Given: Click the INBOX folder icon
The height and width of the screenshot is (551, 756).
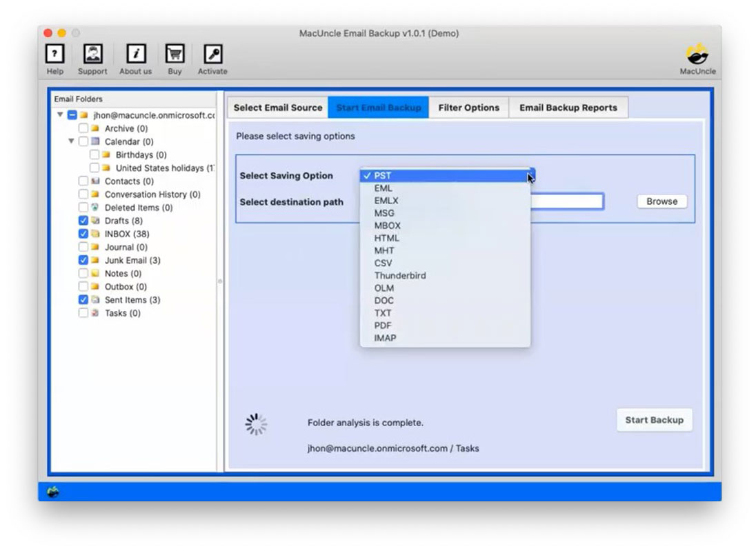Looking at the screenshot, I should 95,234.
